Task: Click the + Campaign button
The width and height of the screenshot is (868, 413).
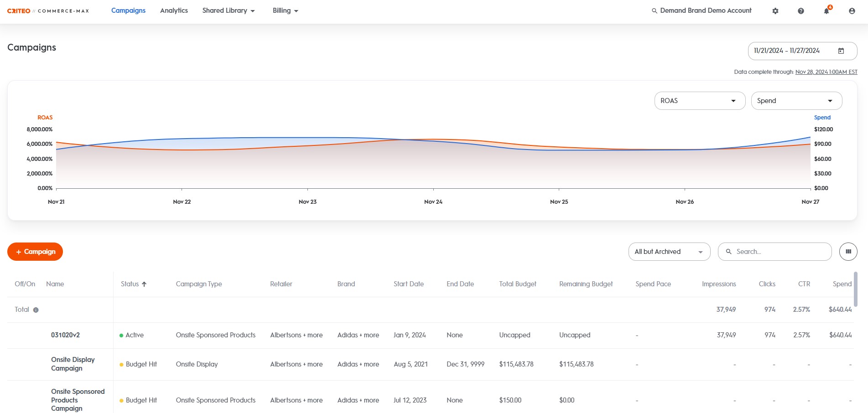Action: (x=35, y=252)
